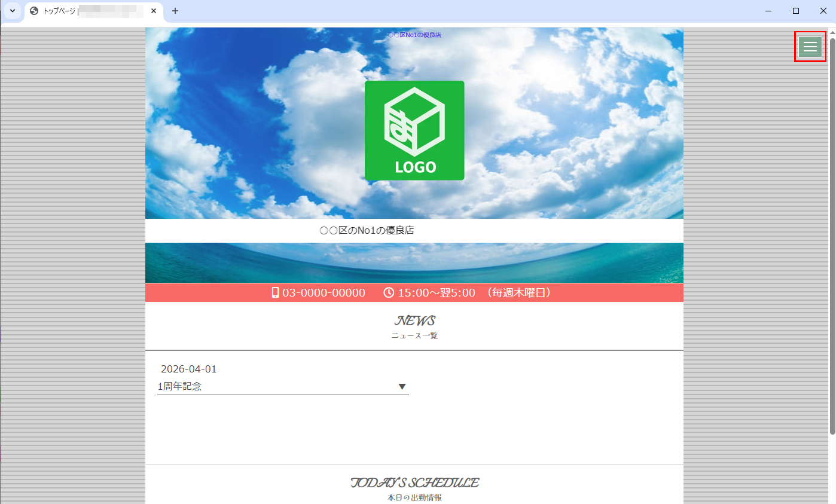Click the vertical scrollbar thumb

[x=832, y=233]
